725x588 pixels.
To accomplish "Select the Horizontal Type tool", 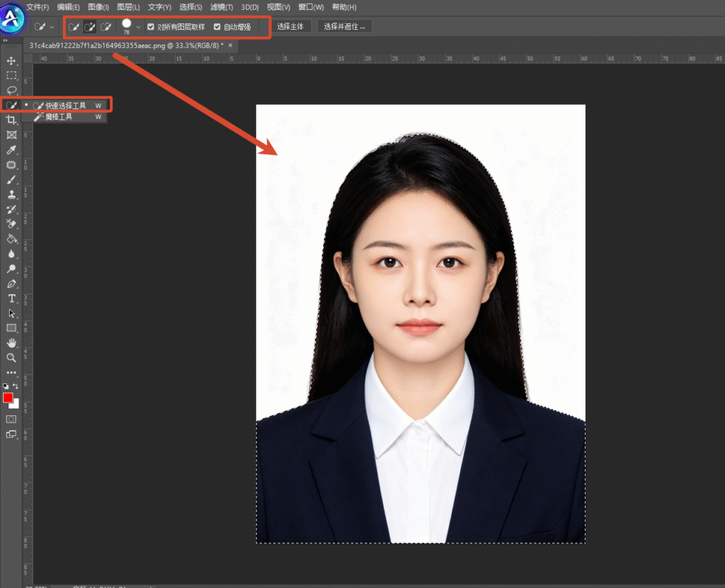I will [11, 299].
